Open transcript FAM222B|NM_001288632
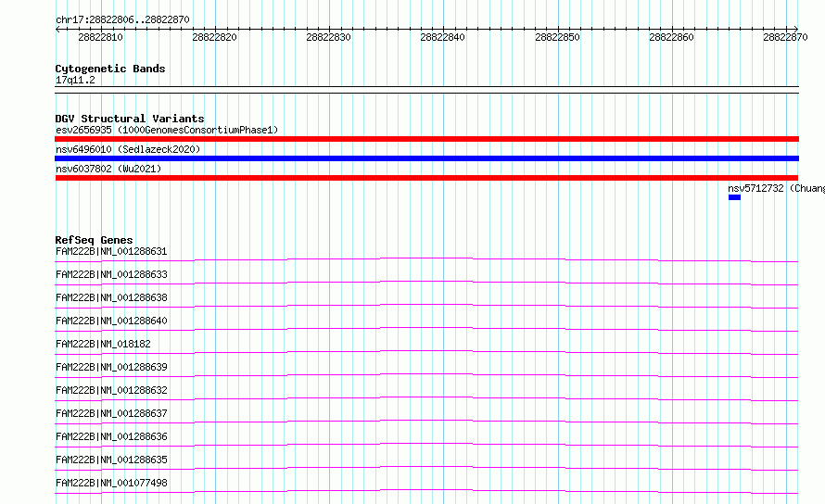This screenshot has height=504, width=825. point(111,390)
